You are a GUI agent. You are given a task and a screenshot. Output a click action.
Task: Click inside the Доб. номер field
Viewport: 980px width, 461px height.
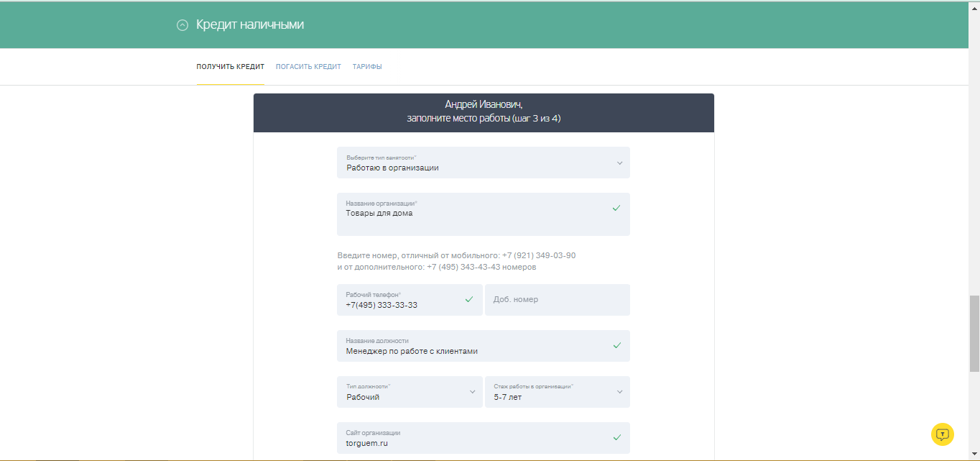(557, 300)
